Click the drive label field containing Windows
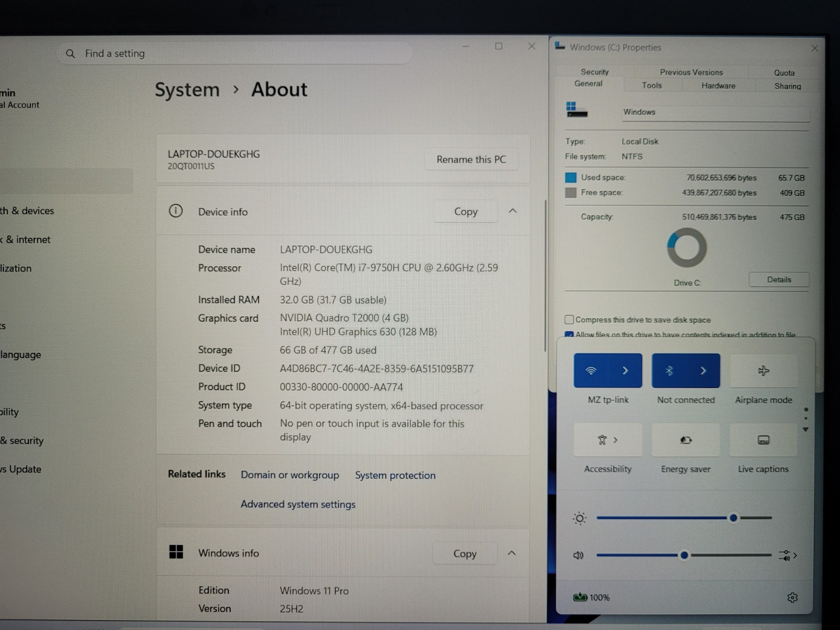840x630 pixels. pos(716,112)
